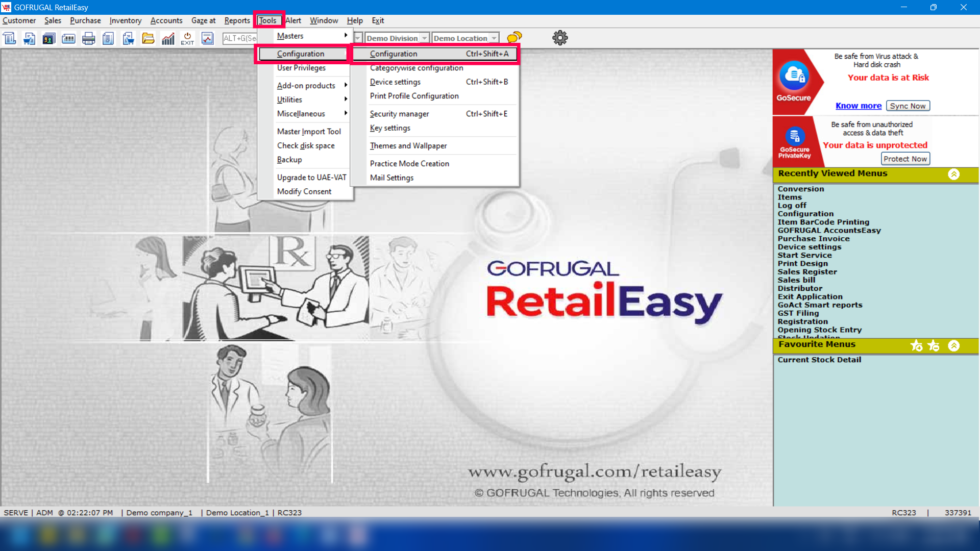Image resolution: width=980 pixels, height=551 pixels.
Task: Click the printer icon in toolbar
Action: click(x=88, y=38)
